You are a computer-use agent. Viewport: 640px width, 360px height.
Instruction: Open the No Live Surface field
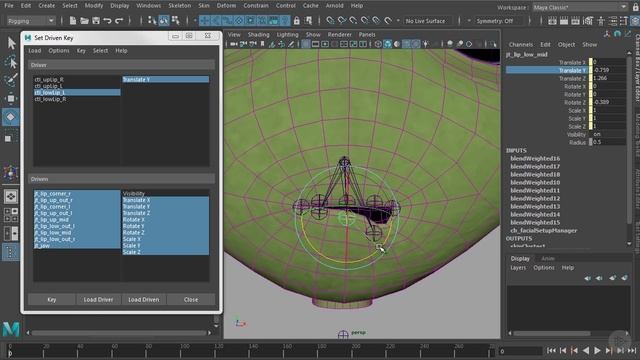point(428,21)
